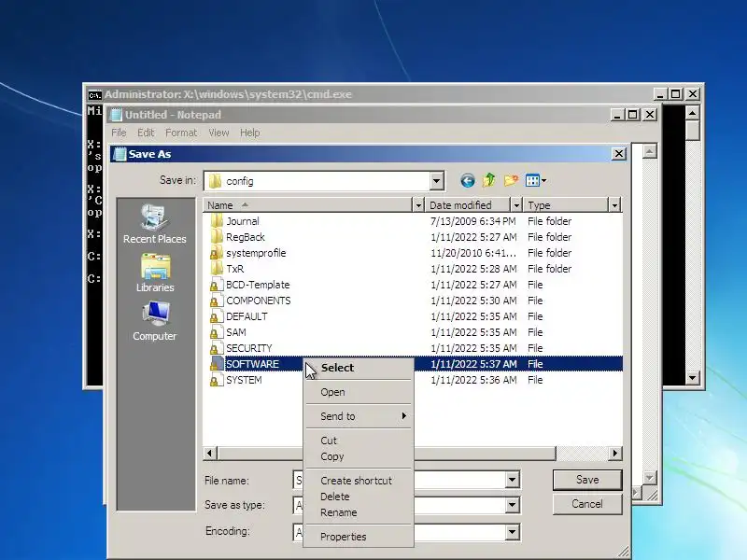The width and height of the screenshot is (747, 560).
Task: Click file list horizontal scrollbar thumb
Action: tap(387, 454)
